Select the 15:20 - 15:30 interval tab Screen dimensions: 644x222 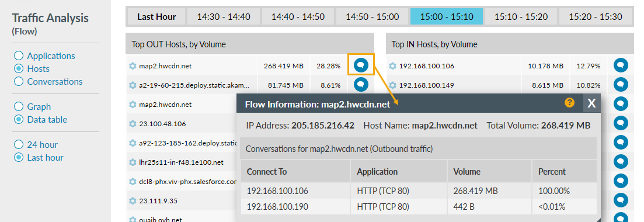595,17
